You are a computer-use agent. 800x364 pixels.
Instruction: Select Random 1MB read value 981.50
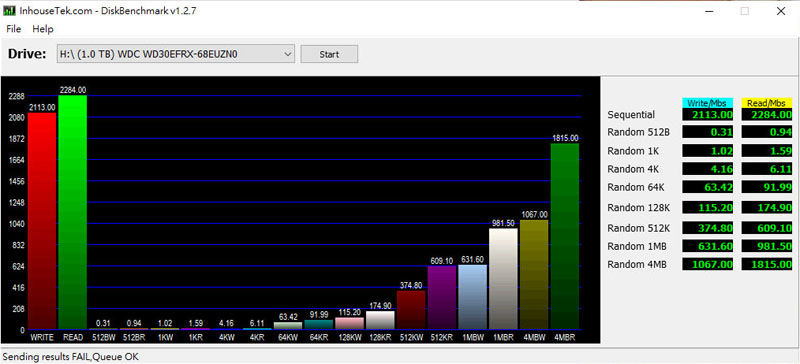[766, 246]
